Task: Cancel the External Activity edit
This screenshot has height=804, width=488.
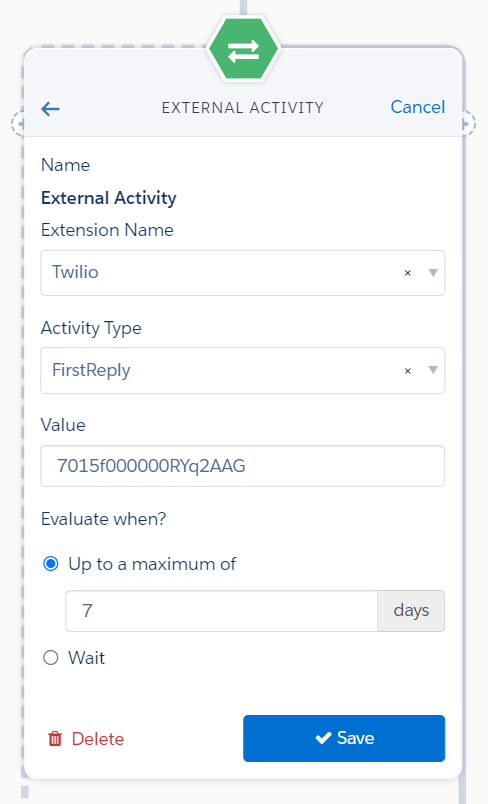Action: tap(418, 107)
